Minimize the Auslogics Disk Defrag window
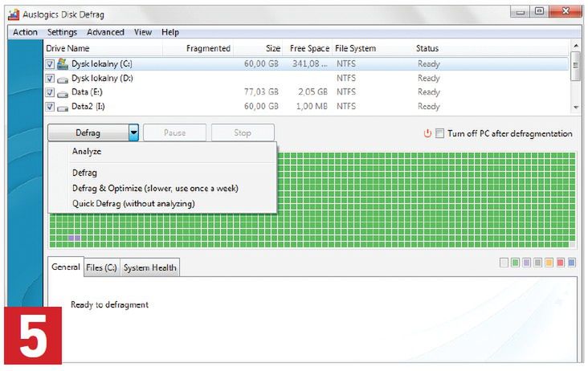 click(x=521, y=12)
